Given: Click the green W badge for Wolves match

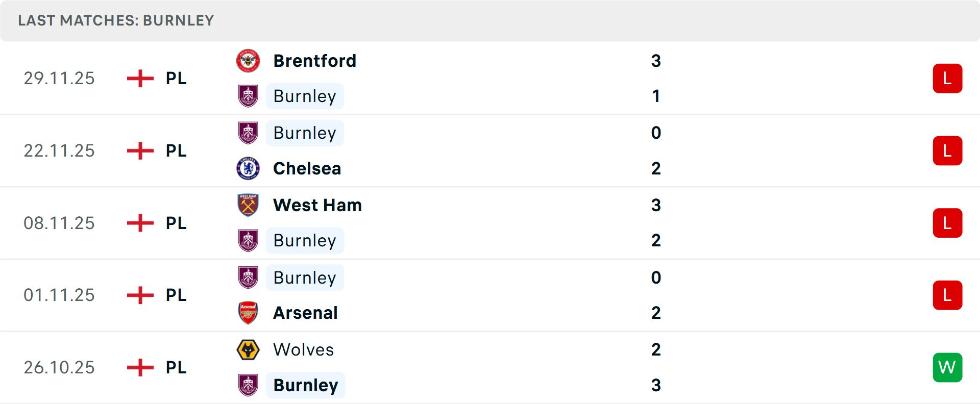Looking at the screenshot, I should tap(947, 367).
